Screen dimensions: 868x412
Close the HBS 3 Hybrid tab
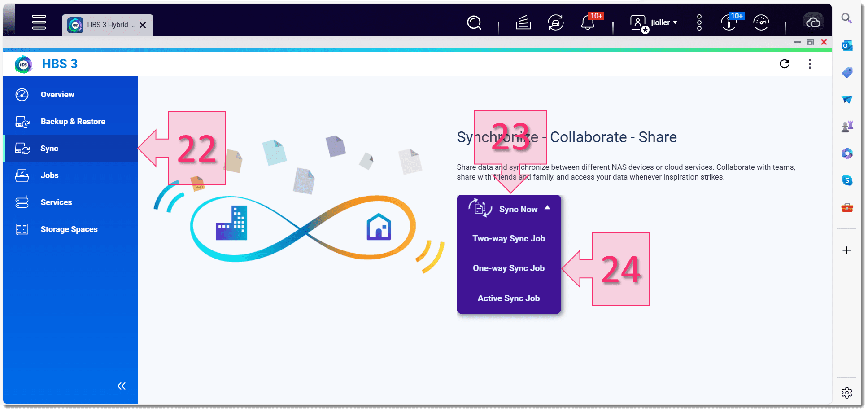point(143,25)
